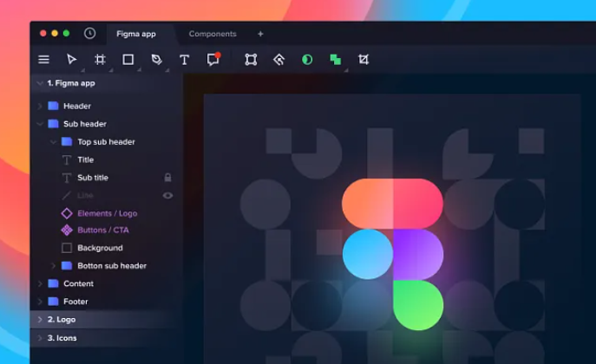Expand the Footer group chevron
Screen dimensions: 596x364
tap(40, 302)
